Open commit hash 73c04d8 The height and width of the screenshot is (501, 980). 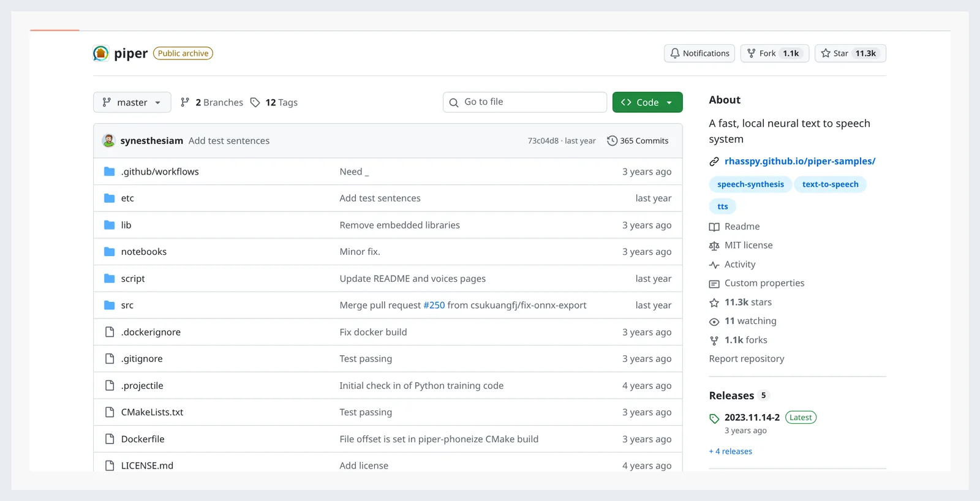[543, 141]
